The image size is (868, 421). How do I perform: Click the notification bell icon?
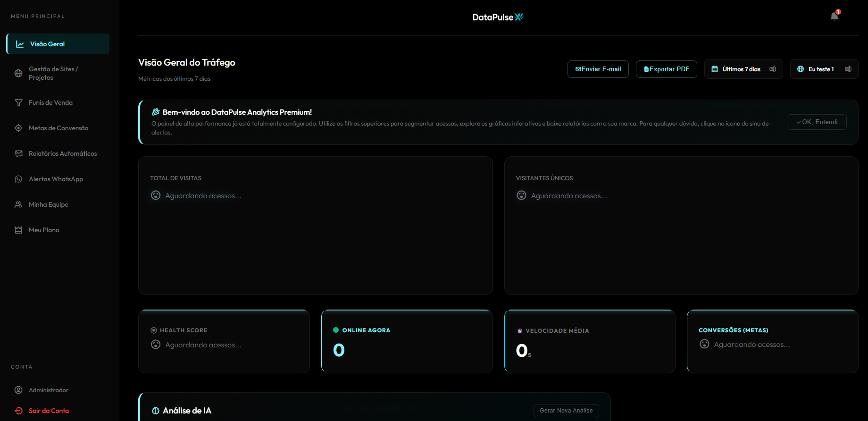(834, 17)
